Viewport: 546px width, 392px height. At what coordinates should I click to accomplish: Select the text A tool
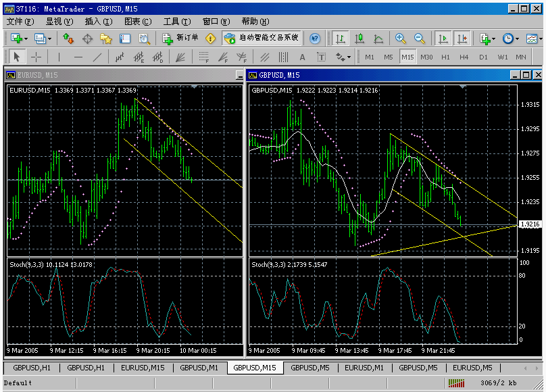click(302, 57)
